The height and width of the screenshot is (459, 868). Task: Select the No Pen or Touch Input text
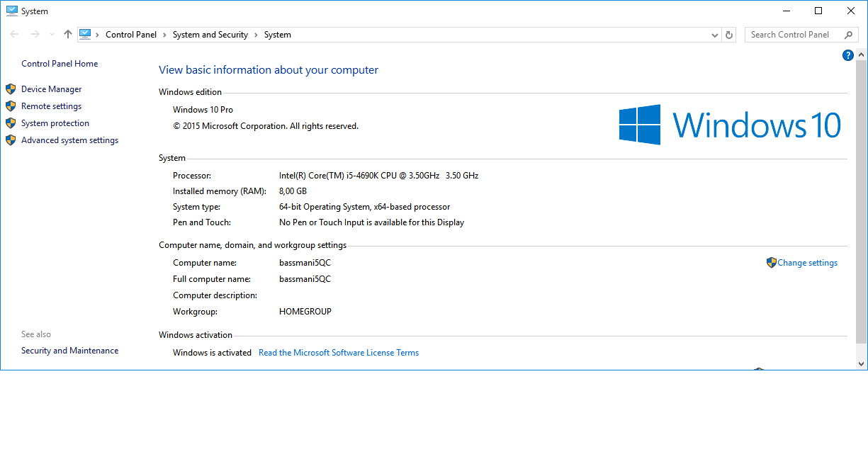(372, 222)
